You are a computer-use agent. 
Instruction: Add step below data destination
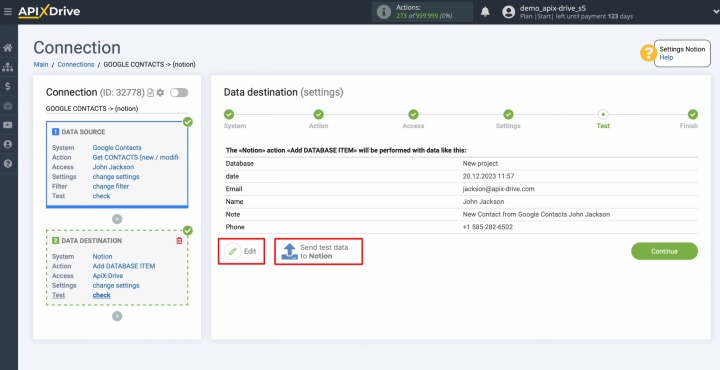click(x=117, y=316)
